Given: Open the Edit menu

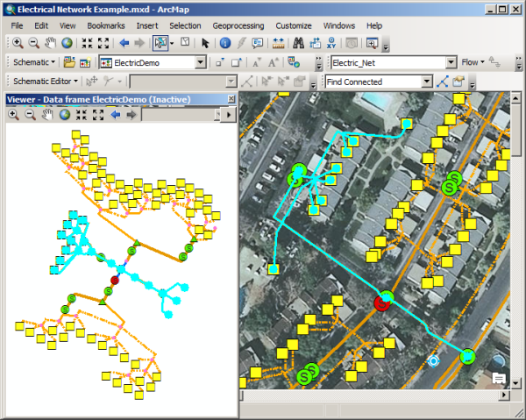Looking at the screenshot, I should pyautogui.click(x=41, y=25).
